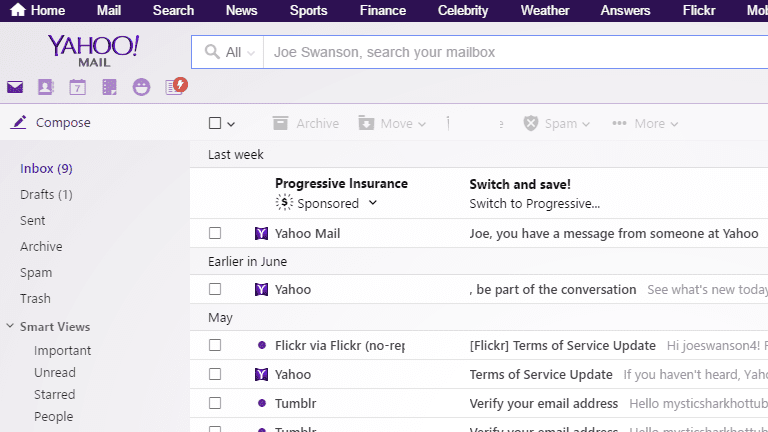Expand the Sponsored ad options chevron
This screenshot has width=768, height=432.
(x=373, y=202)
